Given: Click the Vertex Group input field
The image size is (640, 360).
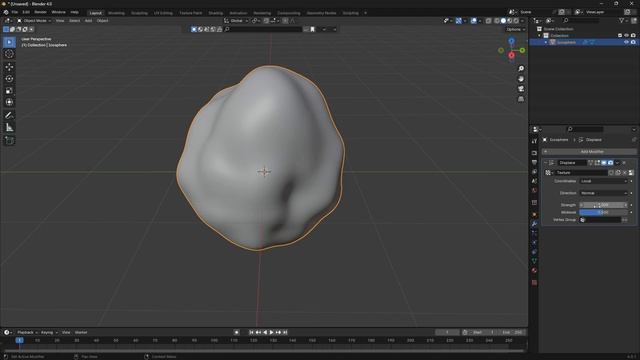Looking at the screenshot, I should coord(600,220).
